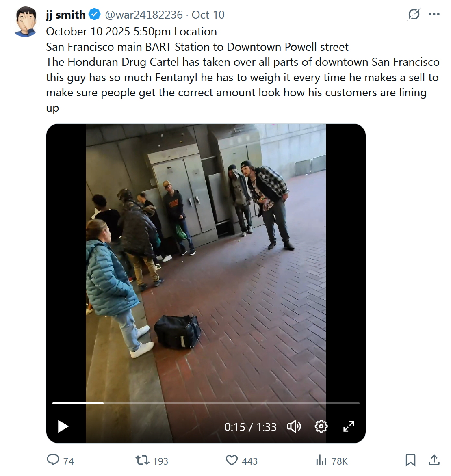Mute the video sound

click(x=294, y=426)
